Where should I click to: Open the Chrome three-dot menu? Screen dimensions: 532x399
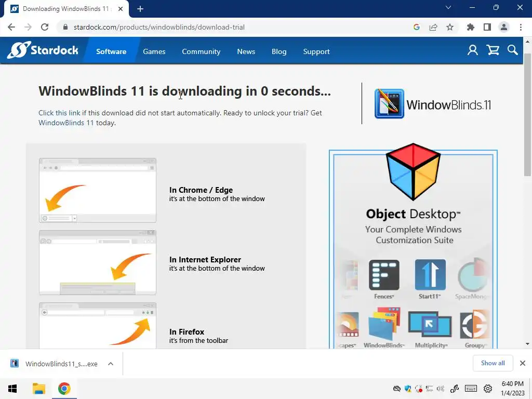point(521,27)
